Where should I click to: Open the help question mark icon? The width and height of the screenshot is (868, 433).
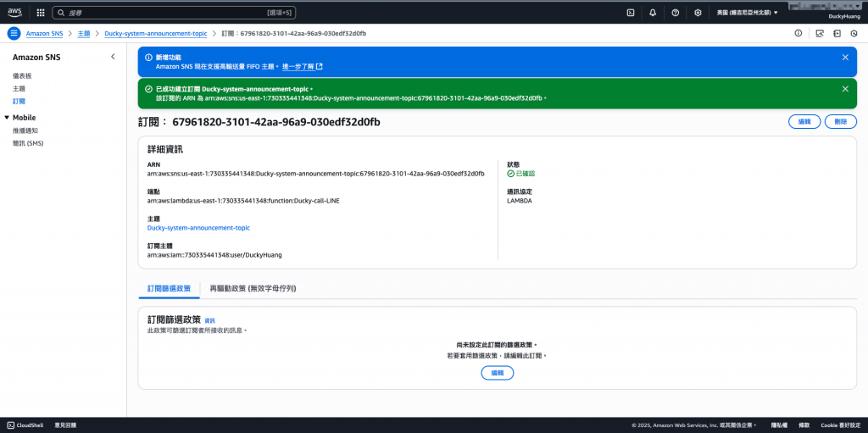(x=676, y=12)
